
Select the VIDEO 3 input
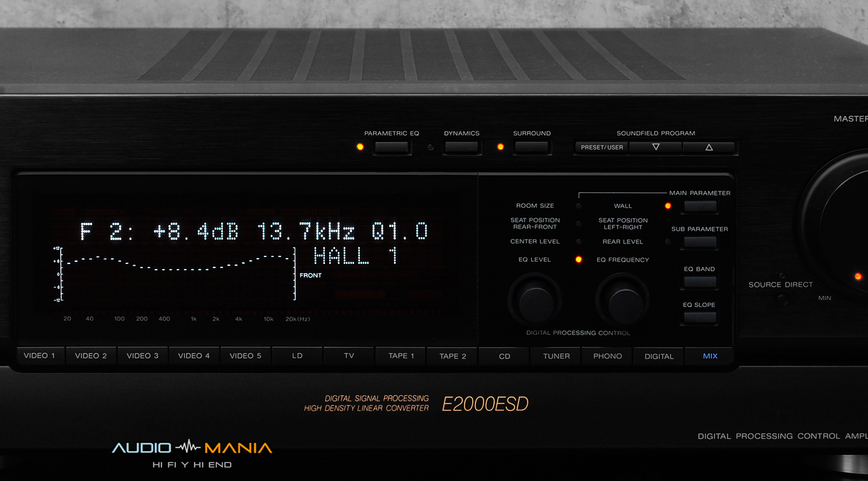tap(142, 355)
